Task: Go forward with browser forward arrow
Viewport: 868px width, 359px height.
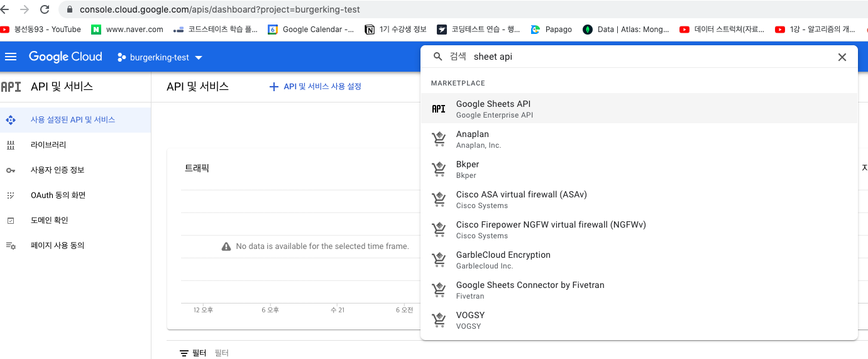Action: 25,9
